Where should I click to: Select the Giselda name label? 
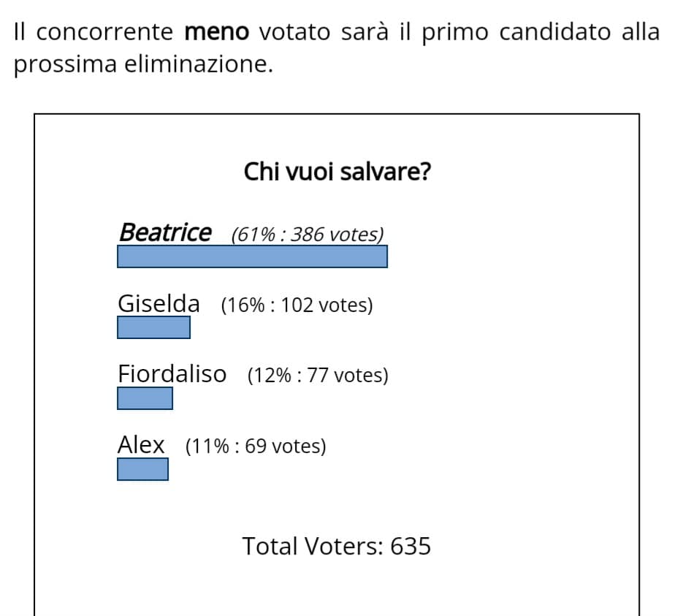(x=158, y=303)
